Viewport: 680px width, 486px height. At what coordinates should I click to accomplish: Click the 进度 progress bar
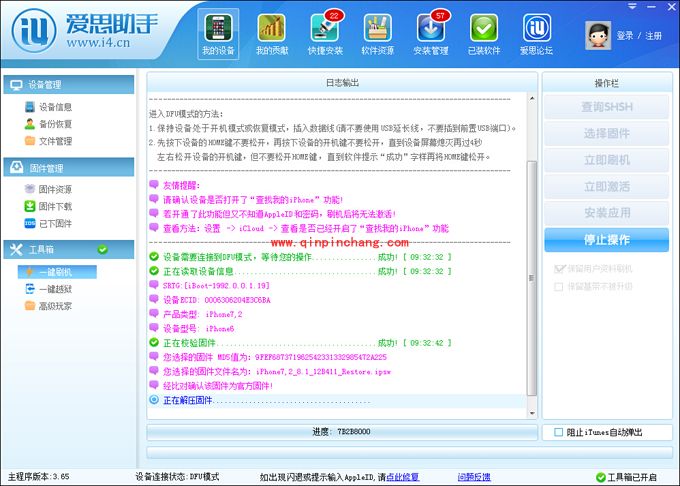point(342,432)
